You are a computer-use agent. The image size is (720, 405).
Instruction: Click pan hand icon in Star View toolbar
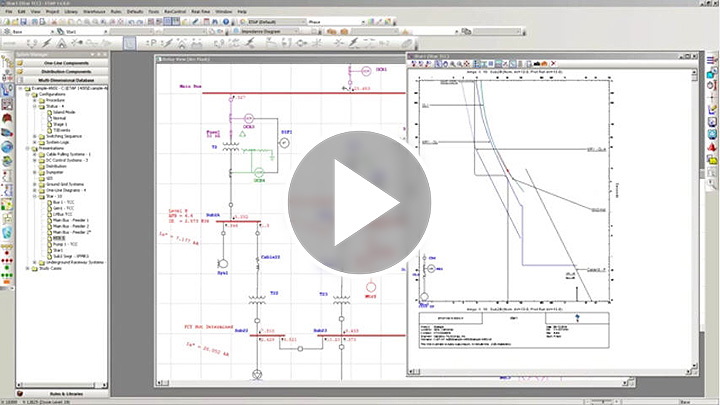445,64
